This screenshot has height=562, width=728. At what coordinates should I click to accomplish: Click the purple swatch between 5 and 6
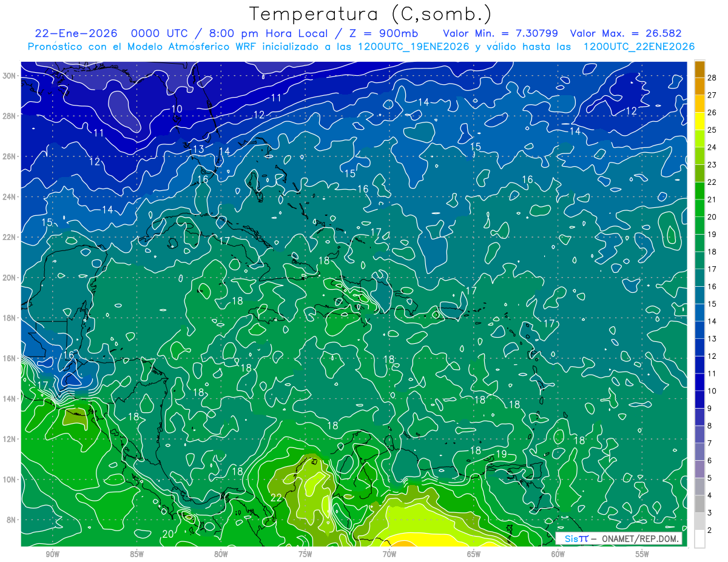699,469
